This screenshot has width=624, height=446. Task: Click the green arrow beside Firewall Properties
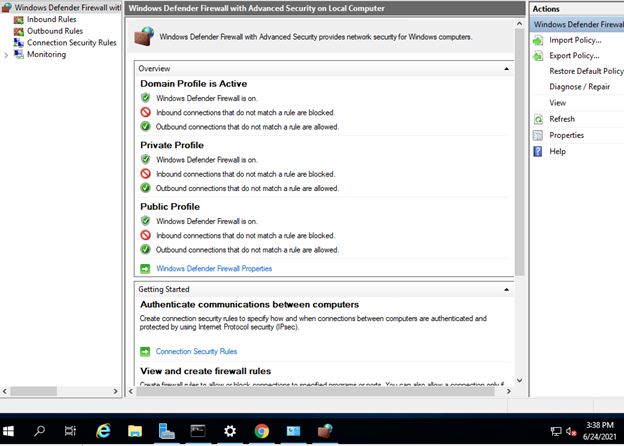click(145, 269)
